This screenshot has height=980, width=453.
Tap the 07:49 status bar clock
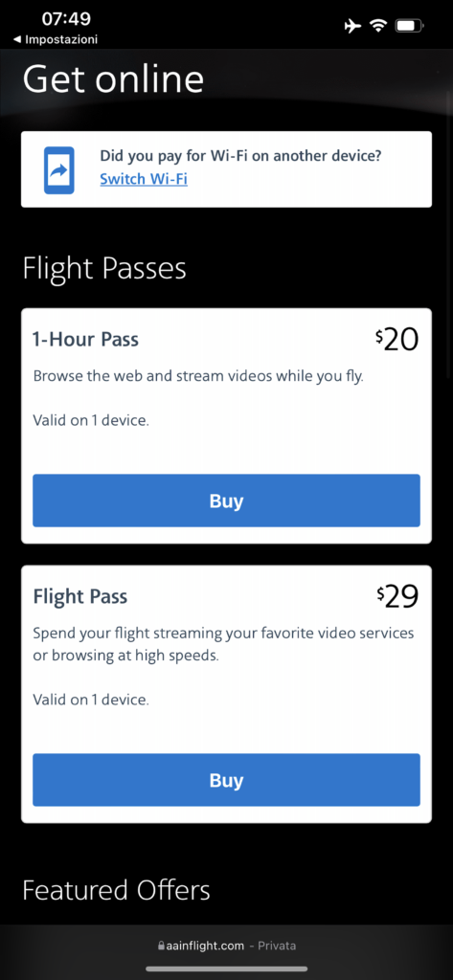click(x=66, y=19)
